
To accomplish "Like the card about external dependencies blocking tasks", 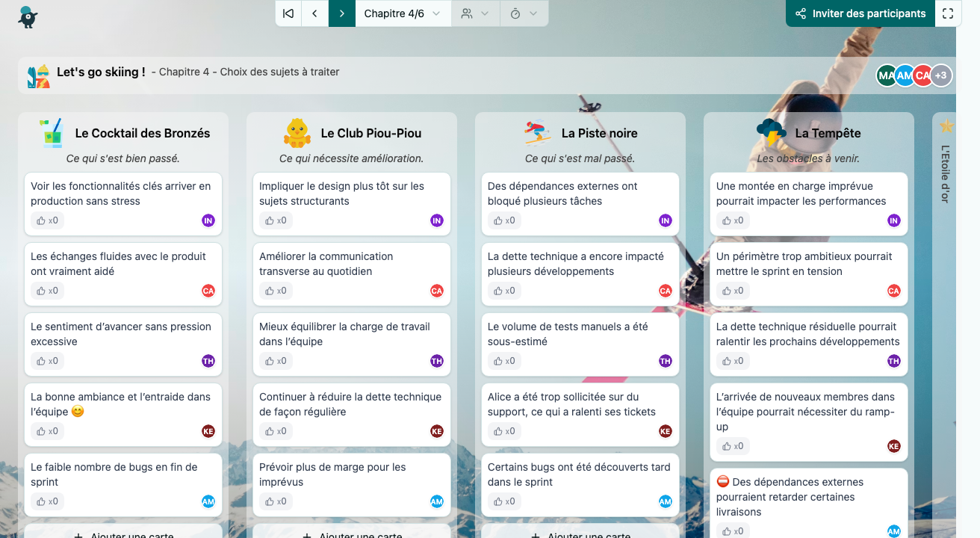I will click(504, 220).
